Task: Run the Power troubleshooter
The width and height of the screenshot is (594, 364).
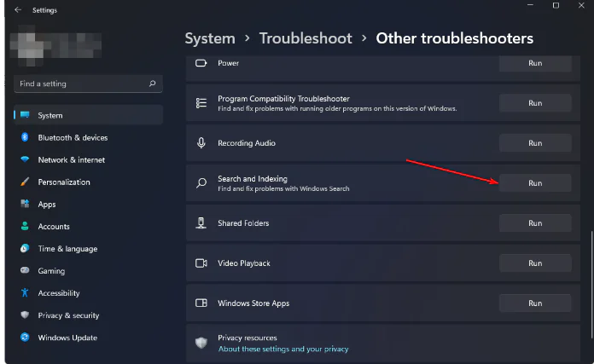Action: tap(535, 63)
